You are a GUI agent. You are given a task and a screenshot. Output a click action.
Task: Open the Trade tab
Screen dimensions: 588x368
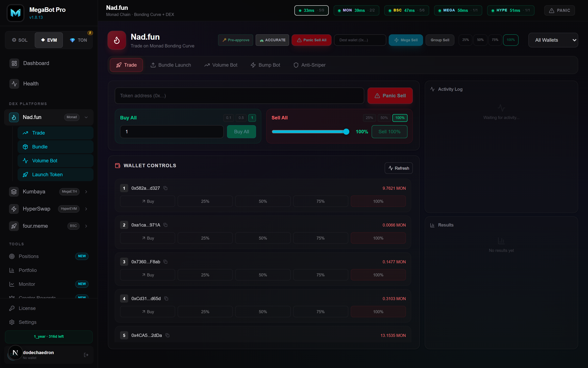126,65
